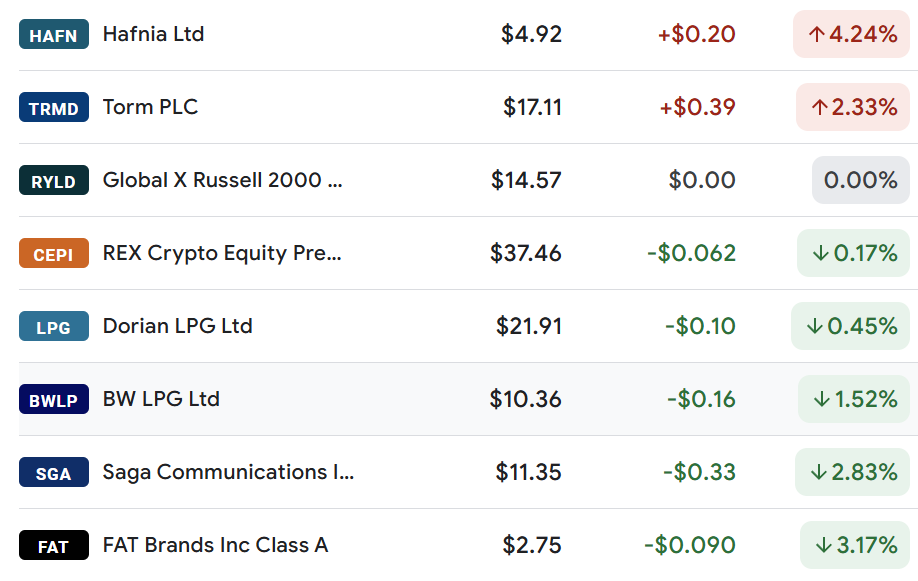Open Torm PLC stock details
Screen dimensions: 918x581
pyautogui.click(x=150, y=107)
